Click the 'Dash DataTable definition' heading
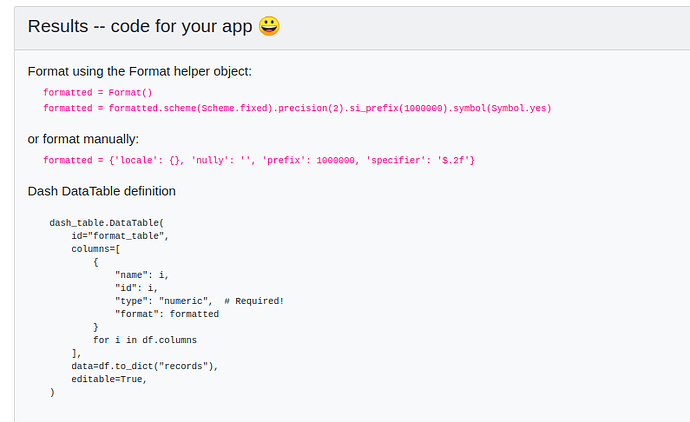Screen dimensions: 690x422 pos(102,191)
